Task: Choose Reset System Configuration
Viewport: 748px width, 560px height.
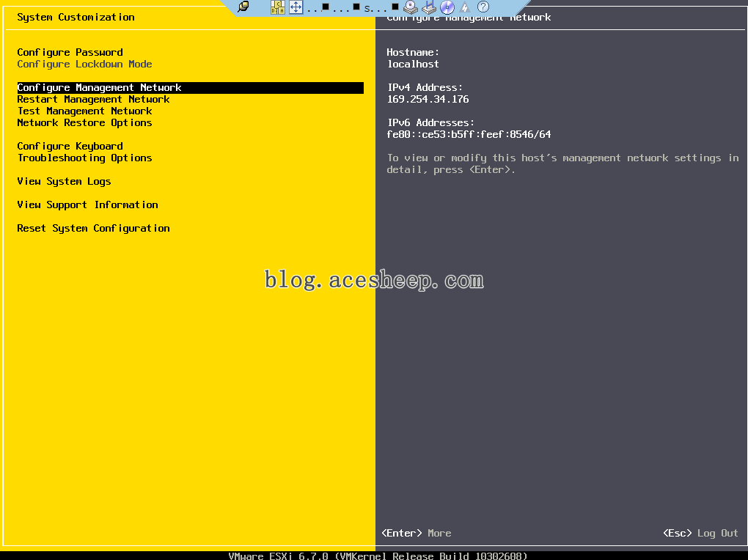Action: (93, 228)
